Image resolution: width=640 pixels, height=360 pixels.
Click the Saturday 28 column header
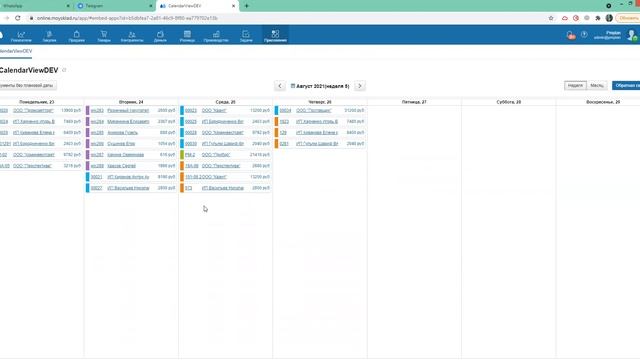click(509, 102)
